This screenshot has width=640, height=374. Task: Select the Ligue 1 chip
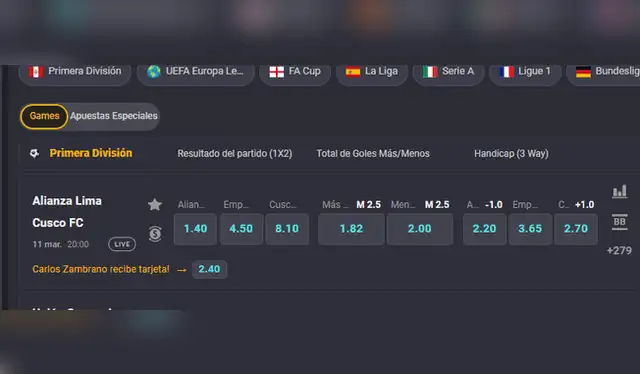(x=525, y=72)
